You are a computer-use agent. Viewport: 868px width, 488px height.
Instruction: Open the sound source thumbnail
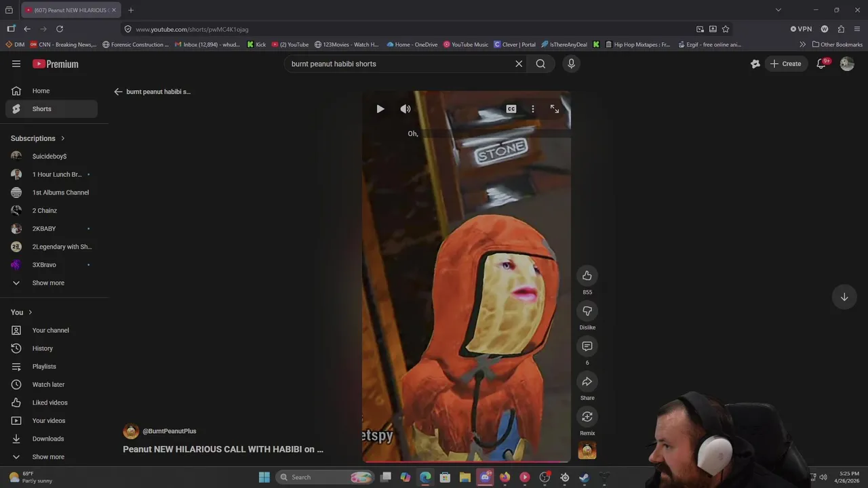point(587,451)
